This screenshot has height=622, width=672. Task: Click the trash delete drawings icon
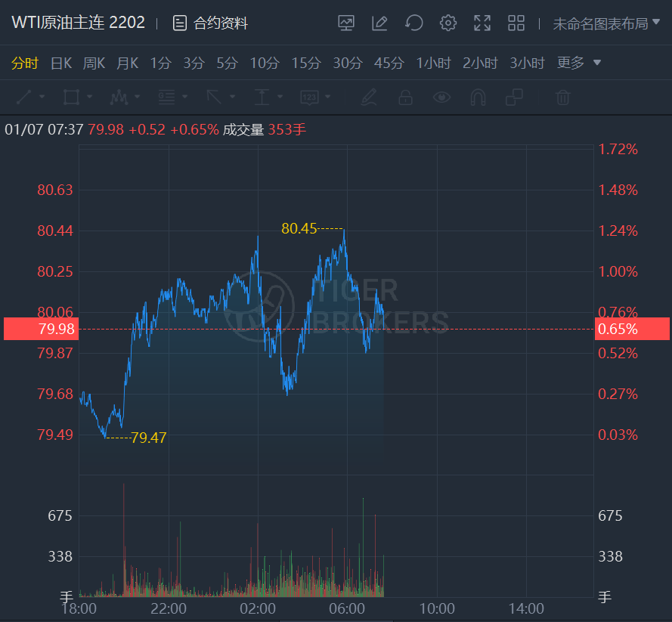(x=562, y=97)
